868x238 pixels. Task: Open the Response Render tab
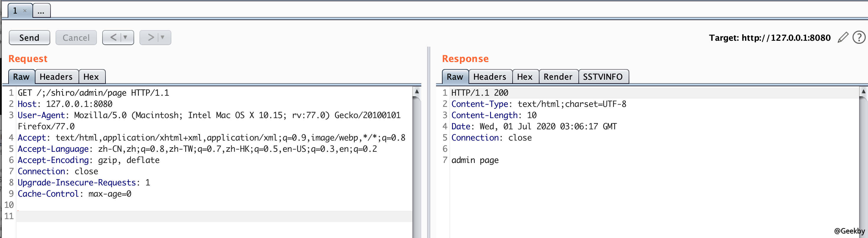tap(558, 77)
